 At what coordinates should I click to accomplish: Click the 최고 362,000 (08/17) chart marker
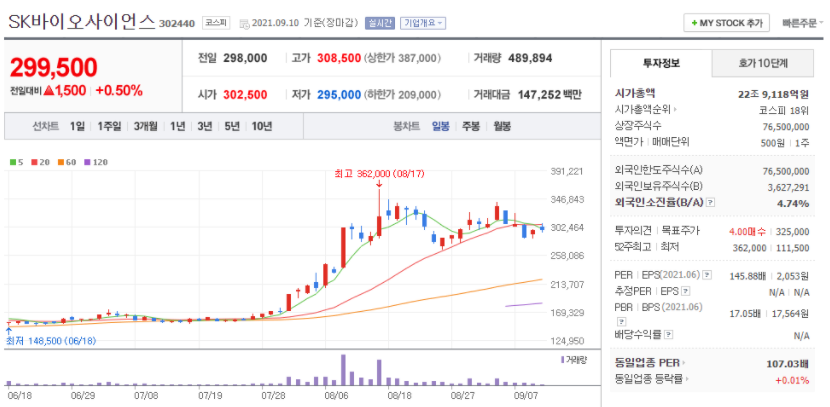(x=380, y=173)
